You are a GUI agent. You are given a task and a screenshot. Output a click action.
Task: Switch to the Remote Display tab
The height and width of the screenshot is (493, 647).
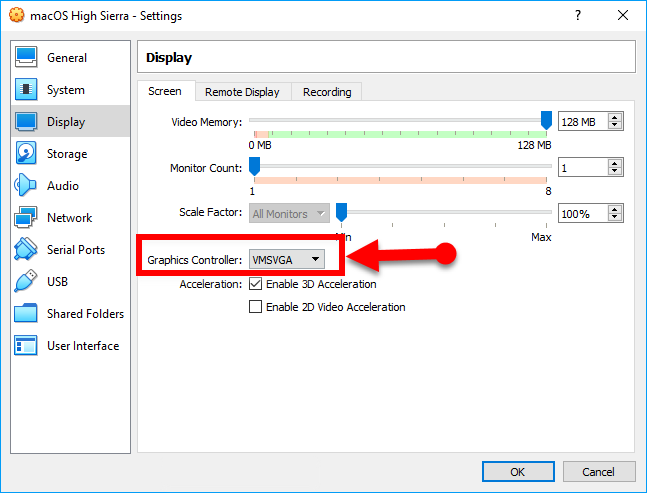(x=242, y=92)
